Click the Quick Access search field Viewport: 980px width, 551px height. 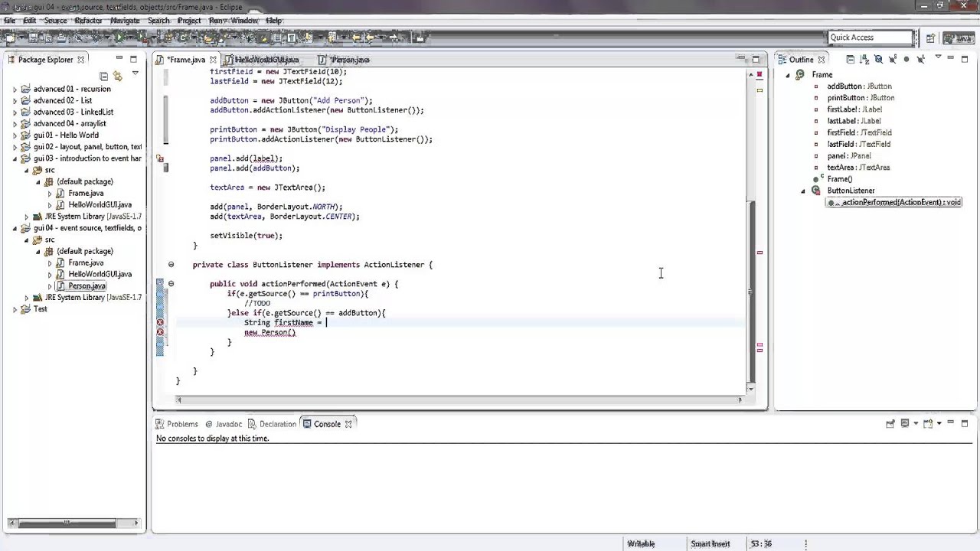(871, 37)
